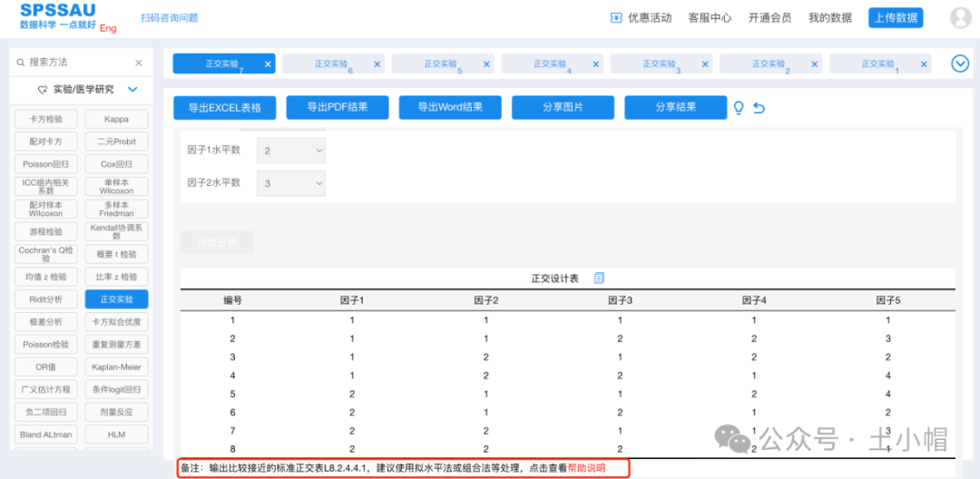Close the 正交实验7 tab
The image size is (980, 479).
pos(268,64)
